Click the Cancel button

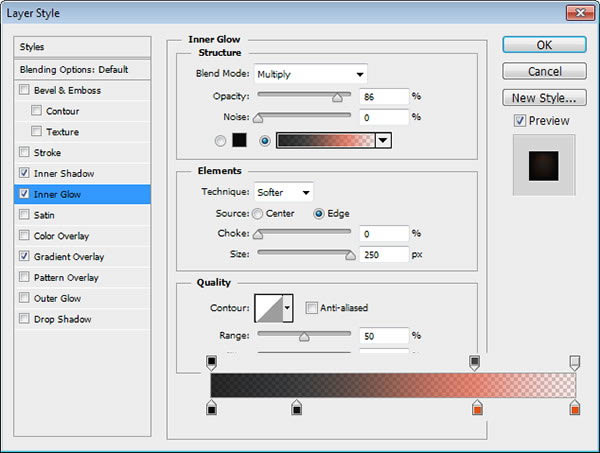pyautogui.click(x=544, y=72)
